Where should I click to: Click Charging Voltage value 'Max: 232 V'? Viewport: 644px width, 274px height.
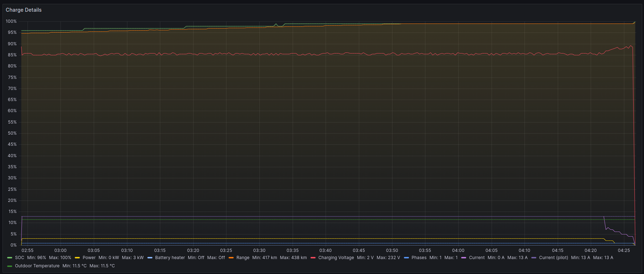tap(388, 257)
